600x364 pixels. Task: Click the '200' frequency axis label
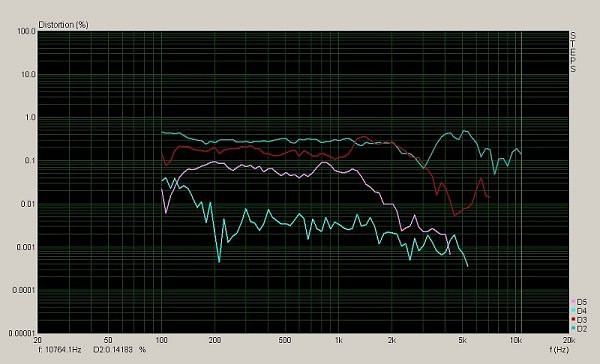pos(215,340)
